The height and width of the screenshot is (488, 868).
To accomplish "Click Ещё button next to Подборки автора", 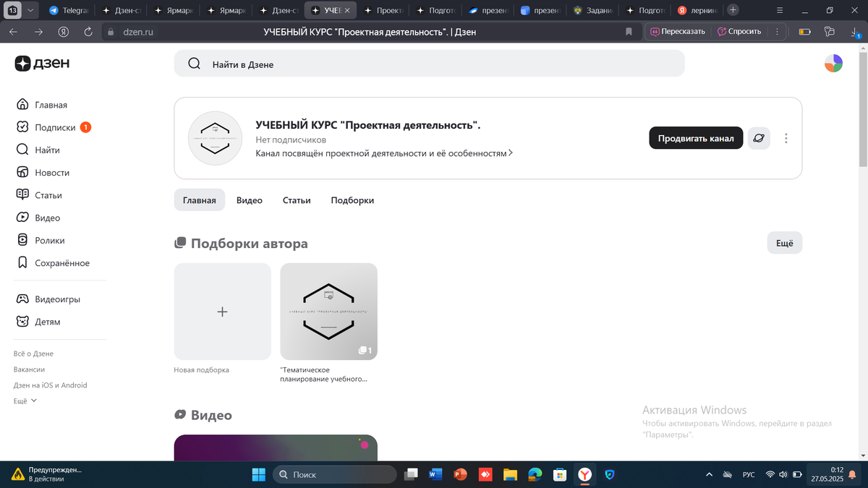I will click(785, 244).
